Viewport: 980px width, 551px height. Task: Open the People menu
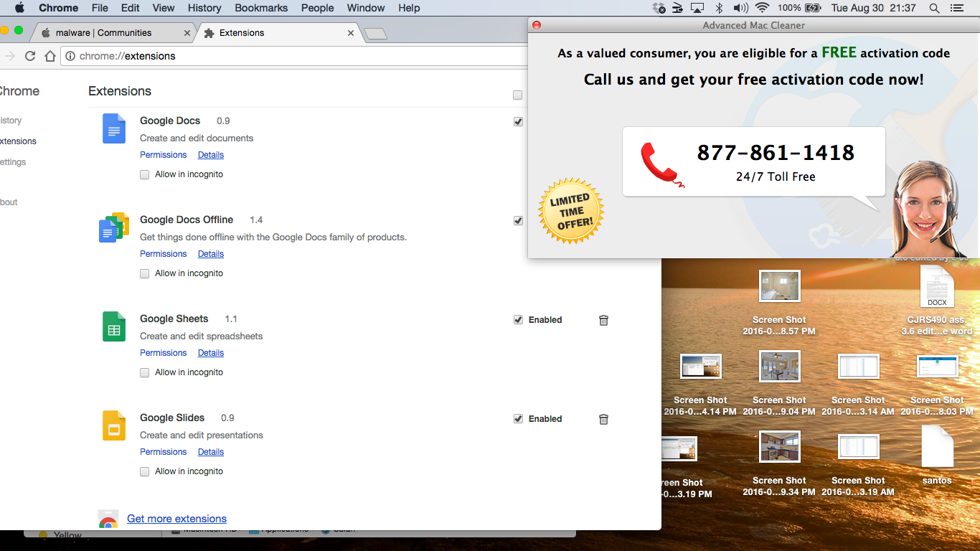(318, 8)
